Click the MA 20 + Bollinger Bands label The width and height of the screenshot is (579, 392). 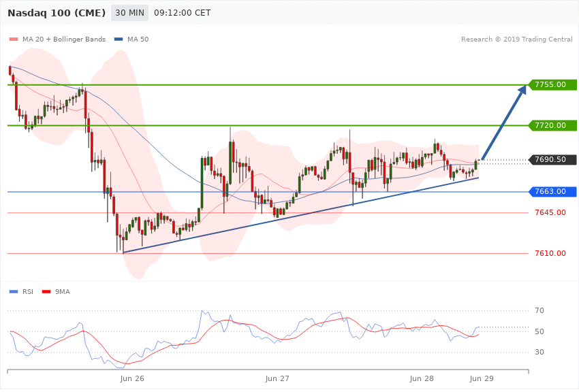pos(64,39)
